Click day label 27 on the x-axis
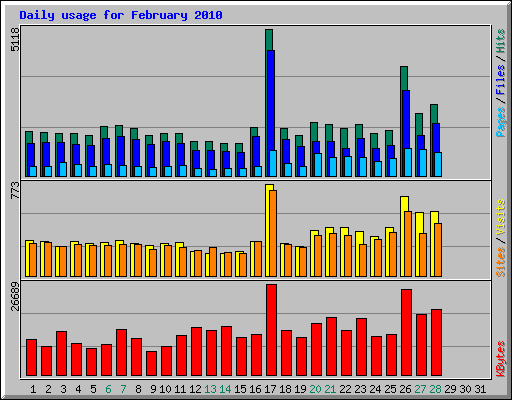 [x=420, y=389]
